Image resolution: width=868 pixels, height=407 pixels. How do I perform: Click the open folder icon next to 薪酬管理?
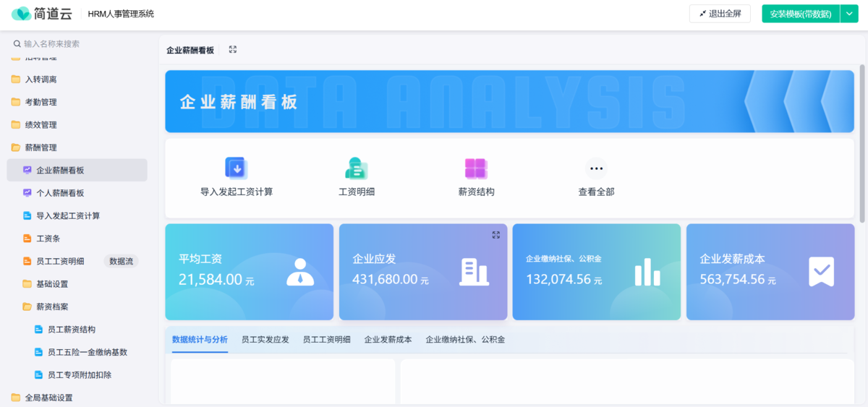coord(16,147)
